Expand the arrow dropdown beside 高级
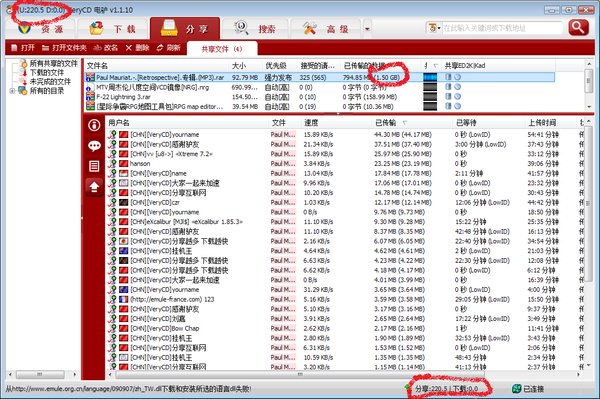 tap(367, 29)
